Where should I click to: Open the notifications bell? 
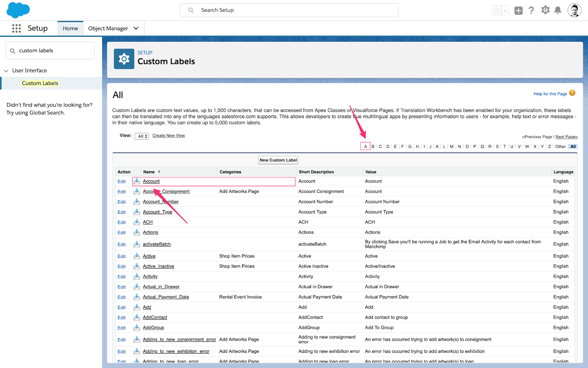558,10
